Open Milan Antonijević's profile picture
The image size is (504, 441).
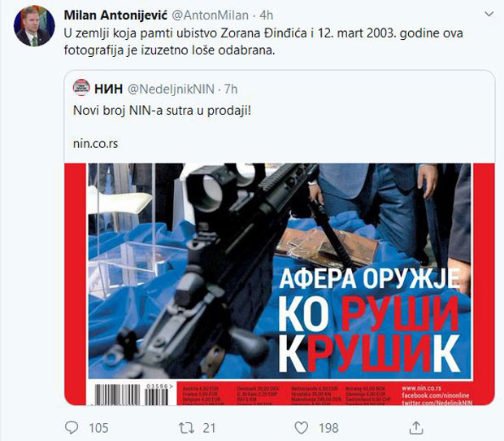(34, 26)
